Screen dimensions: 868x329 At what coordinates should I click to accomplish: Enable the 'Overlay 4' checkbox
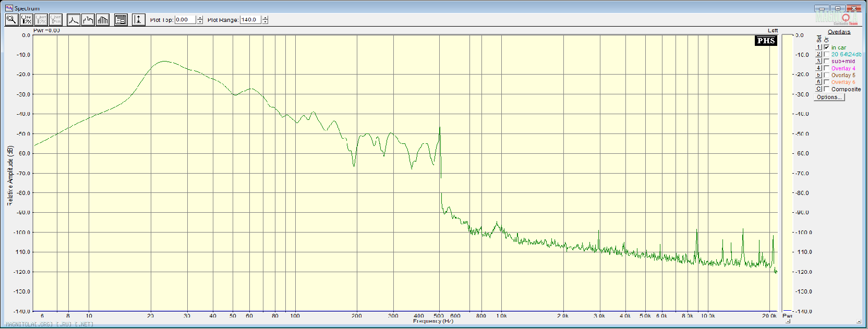click(826, 68)
